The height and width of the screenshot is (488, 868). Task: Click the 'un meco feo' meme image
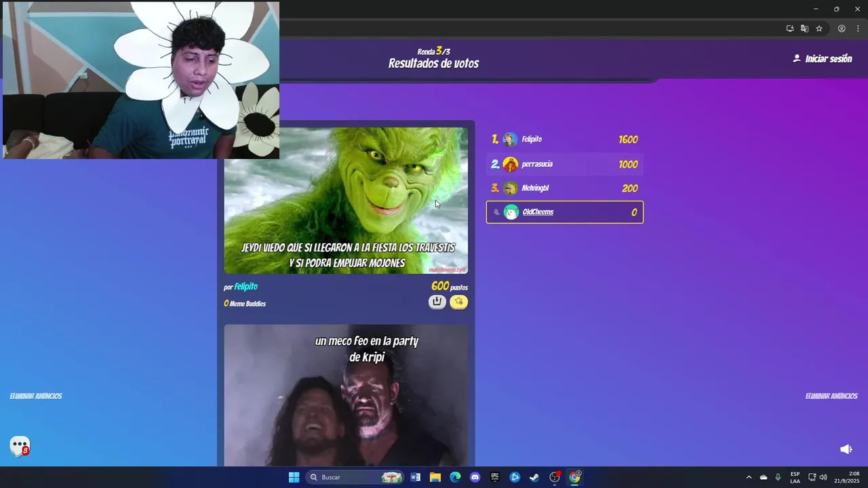click(x=346, y=395)
